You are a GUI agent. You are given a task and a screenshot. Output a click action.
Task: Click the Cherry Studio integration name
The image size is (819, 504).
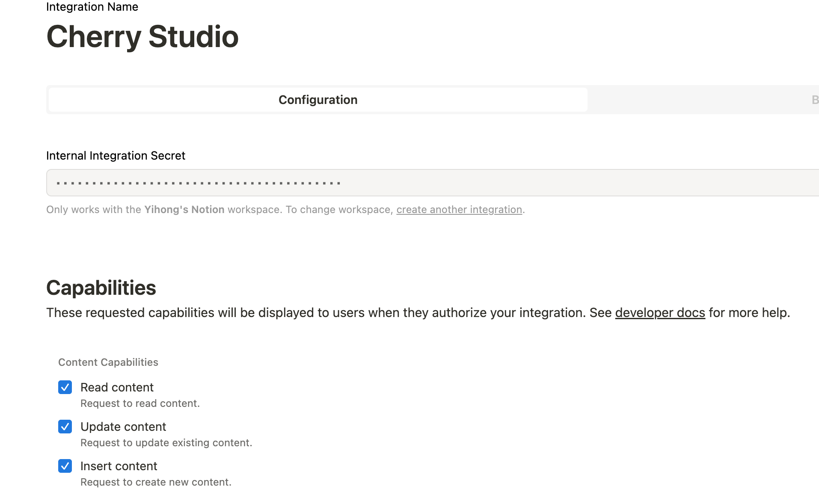point(142,37)
